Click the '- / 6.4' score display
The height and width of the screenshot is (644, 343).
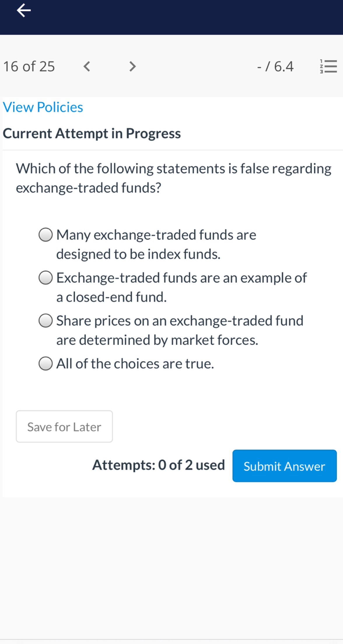coord(276,66)
